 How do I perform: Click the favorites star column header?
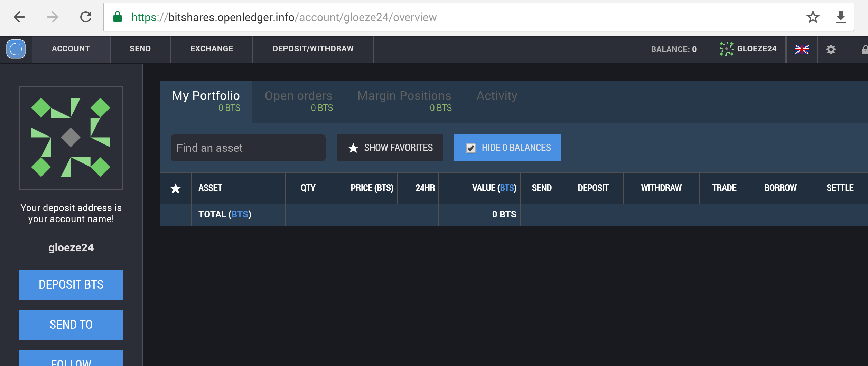tap(176, 188)
